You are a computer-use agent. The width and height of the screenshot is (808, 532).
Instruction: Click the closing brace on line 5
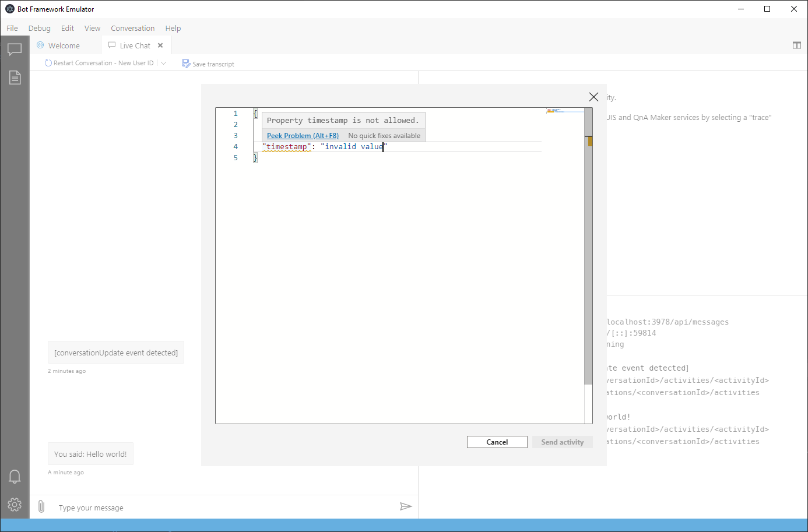(x=255, y=158)
